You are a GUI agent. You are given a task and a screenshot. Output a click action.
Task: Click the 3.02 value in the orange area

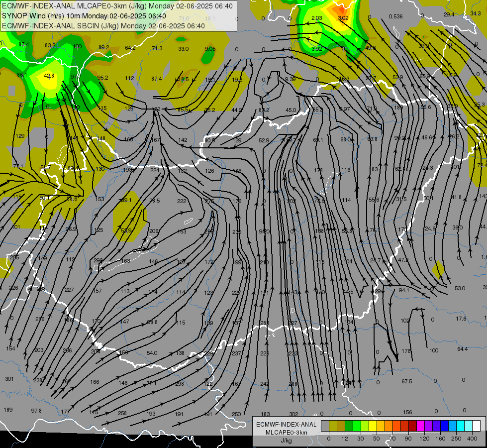pyautogui.click(x=343, y=18)
